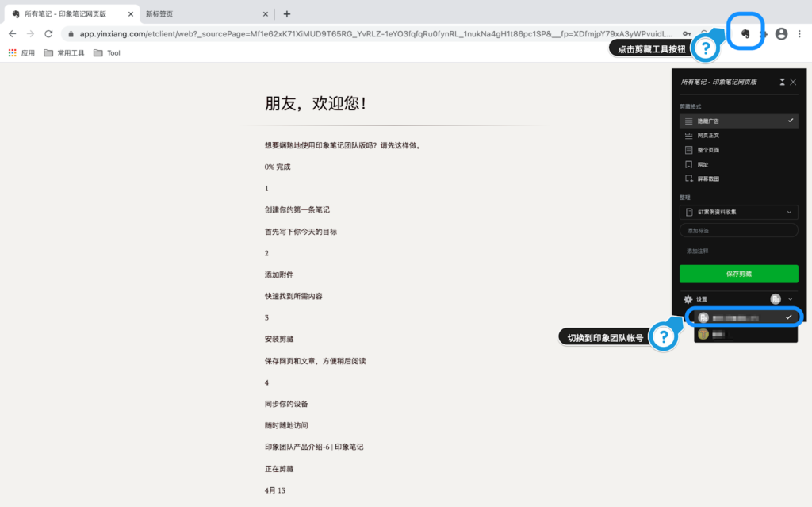
Task: Select the 隐藏广告 clip format
Action: click(738, 121)
